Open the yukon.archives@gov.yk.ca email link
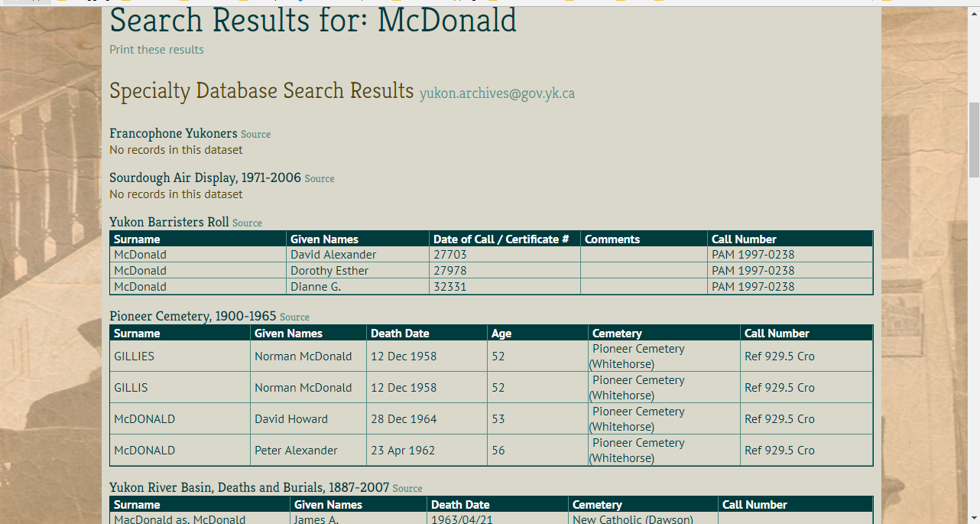 point(497,94)
